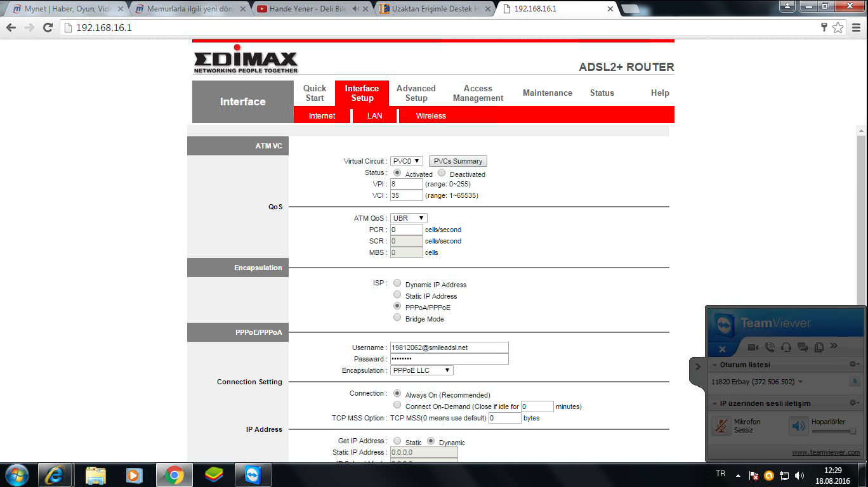
Task: Click the Edimax logo
Action: [x=246, y=60]
